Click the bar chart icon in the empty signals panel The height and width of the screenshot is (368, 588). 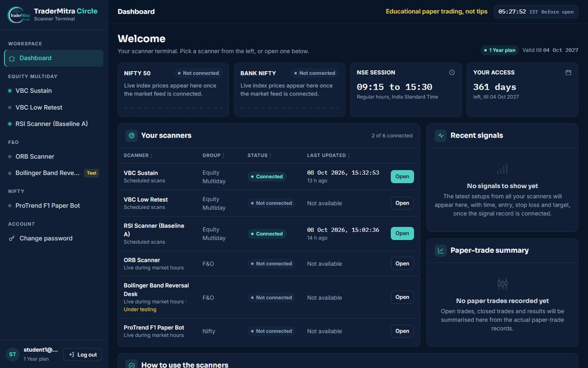point(502,169)
